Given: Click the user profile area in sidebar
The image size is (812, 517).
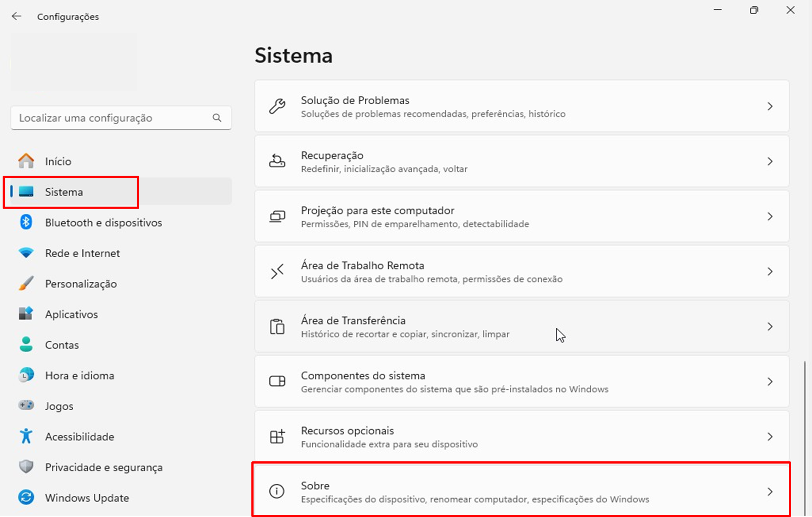Looking at the screenshot, I should 74,62.
